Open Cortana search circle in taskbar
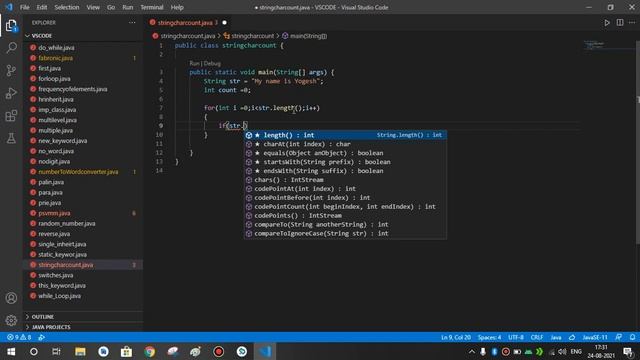640x360 pixels. 34,351
